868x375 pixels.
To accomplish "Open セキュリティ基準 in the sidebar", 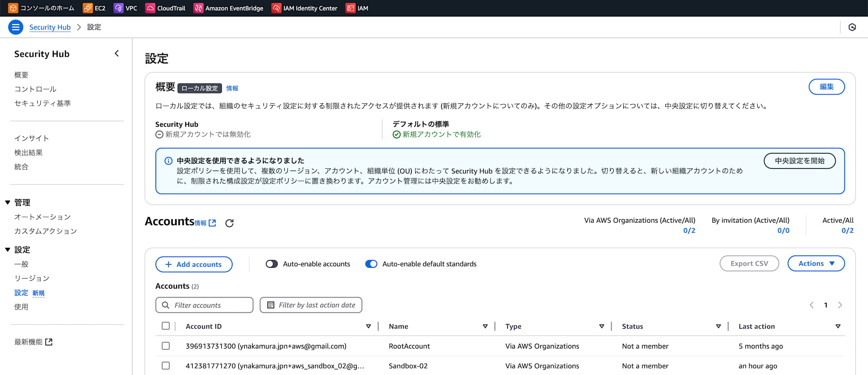I will pyautogui.click(x=43, y=103).
